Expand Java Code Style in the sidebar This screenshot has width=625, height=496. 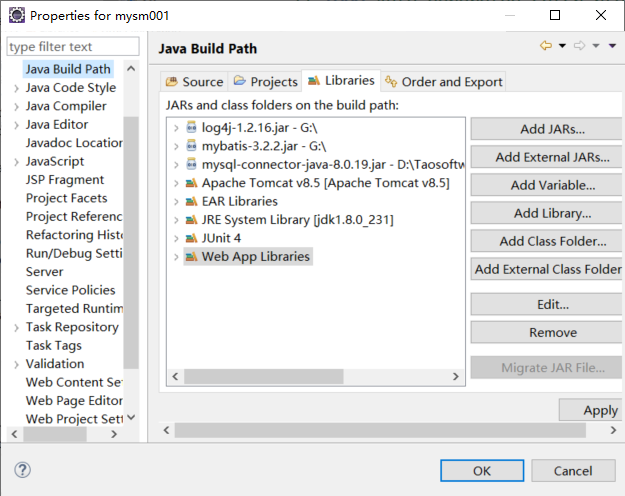(16, 88)
